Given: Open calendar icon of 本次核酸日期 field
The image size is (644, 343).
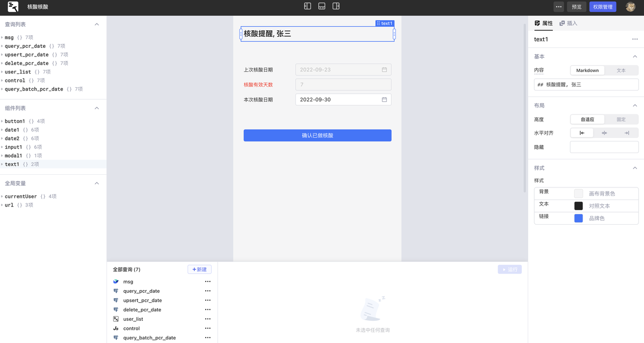Looking at the screenshot, I should point(384,100).
